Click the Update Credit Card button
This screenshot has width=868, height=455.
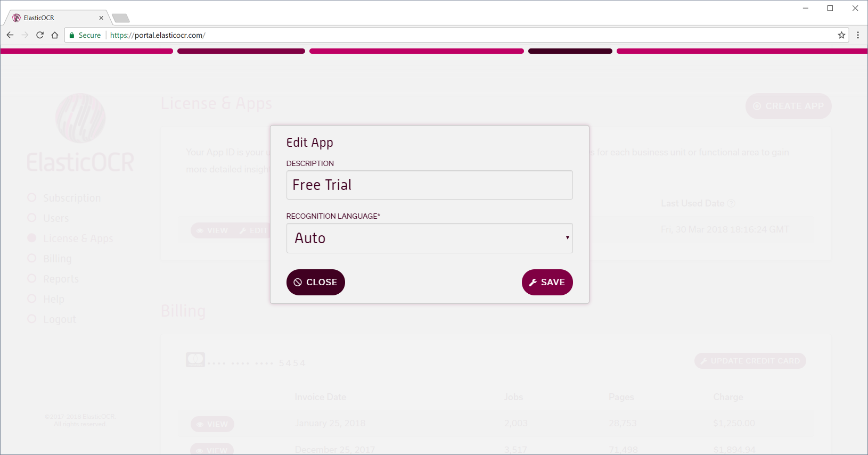[x=750, y=361]
